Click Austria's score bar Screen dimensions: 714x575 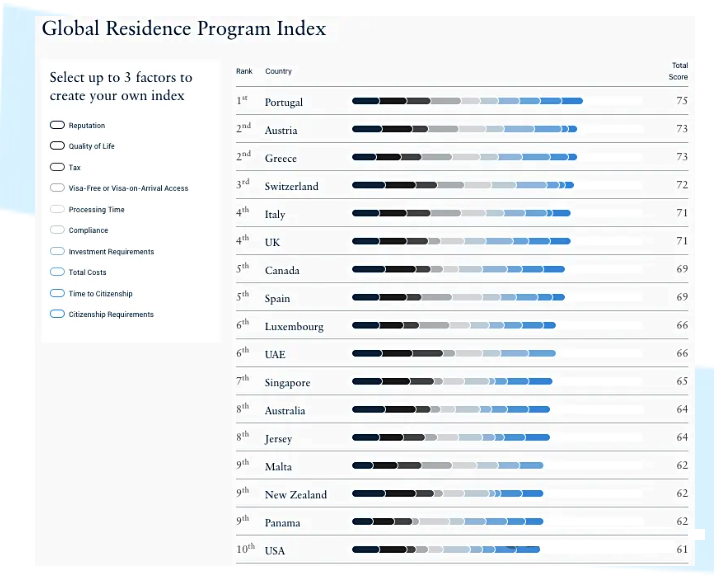tap(464, 129)
